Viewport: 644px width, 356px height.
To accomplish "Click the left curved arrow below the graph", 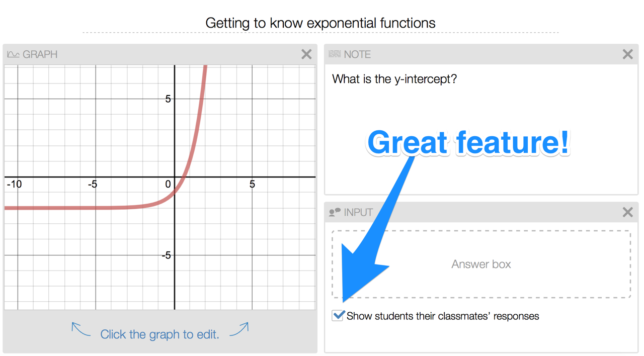I will (x=80, y=330).
